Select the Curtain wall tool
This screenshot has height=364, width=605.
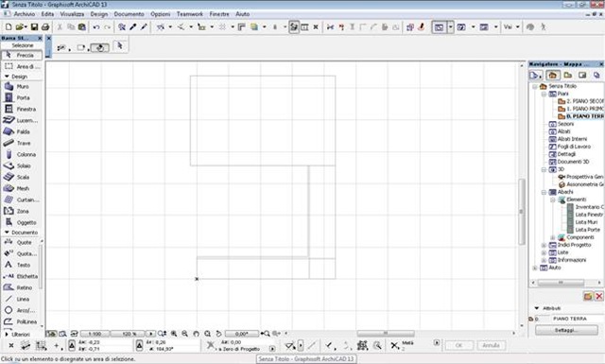22,199
